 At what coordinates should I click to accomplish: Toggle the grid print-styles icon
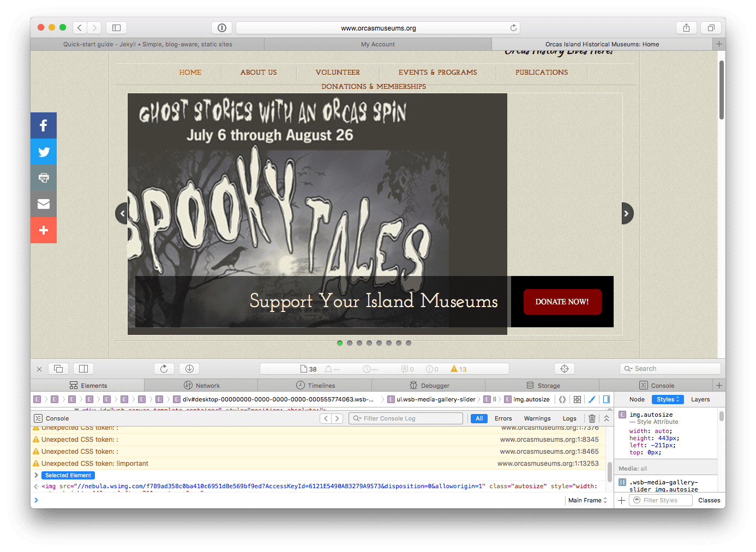tap(577, 399)
